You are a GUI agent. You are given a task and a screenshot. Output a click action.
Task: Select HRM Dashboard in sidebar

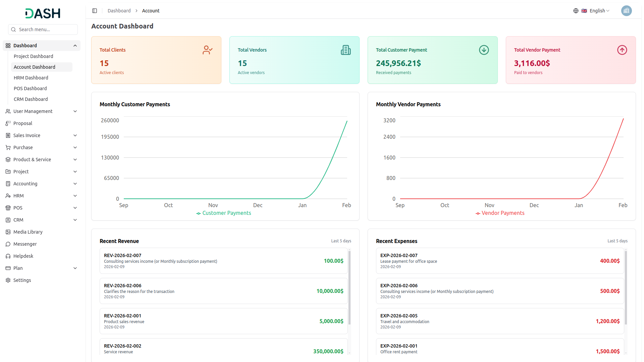click(x=31, y=78)
